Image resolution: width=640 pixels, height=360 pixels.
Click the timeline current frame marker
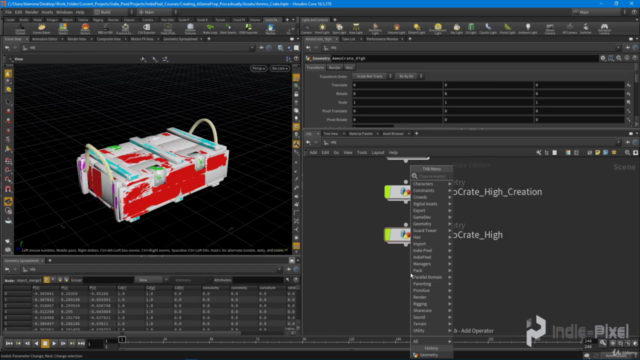point(122,340)
